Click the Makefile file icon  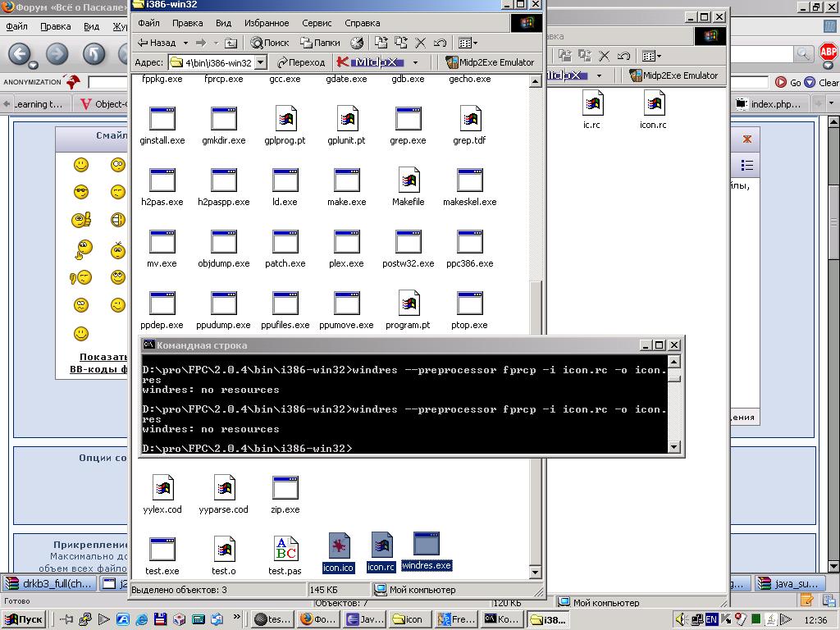[x=408, y=180]
